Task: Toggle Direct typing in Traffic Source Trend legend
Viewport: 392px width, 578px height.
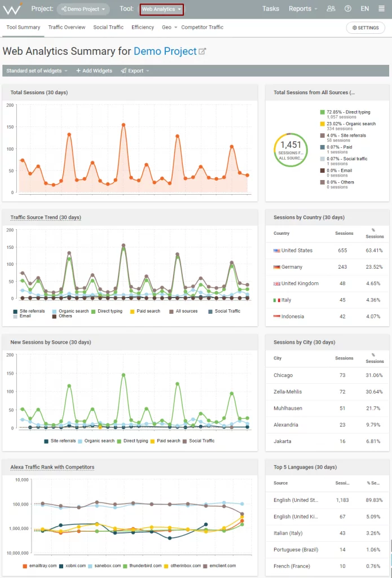Action: click(107, 311)
